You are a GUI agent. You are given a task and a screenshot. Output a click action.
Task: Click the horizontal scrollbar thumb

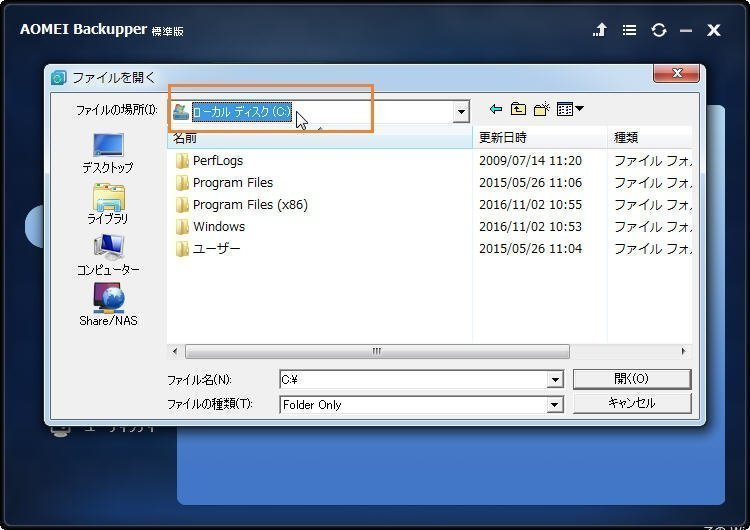(377, 352)
